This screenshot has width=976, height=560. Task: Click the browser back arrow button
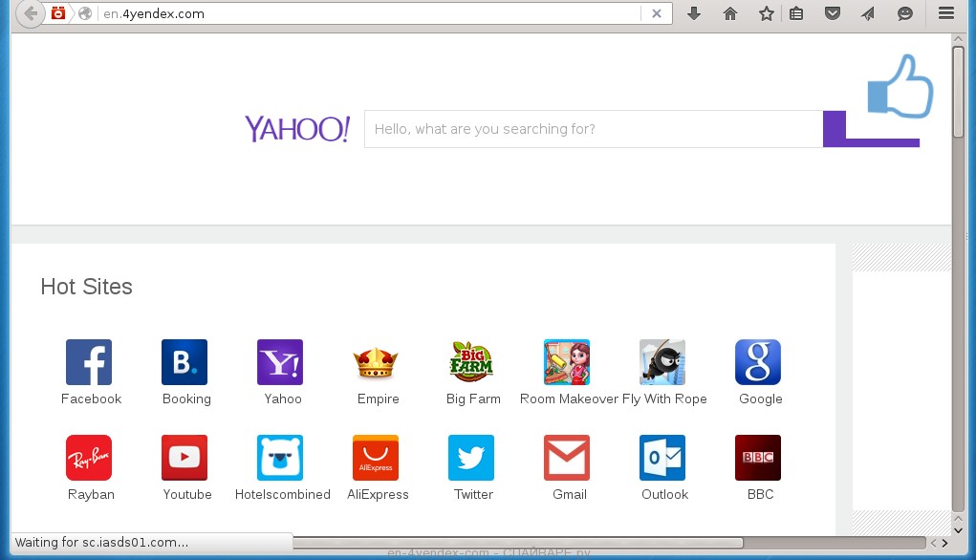[31, 13]
